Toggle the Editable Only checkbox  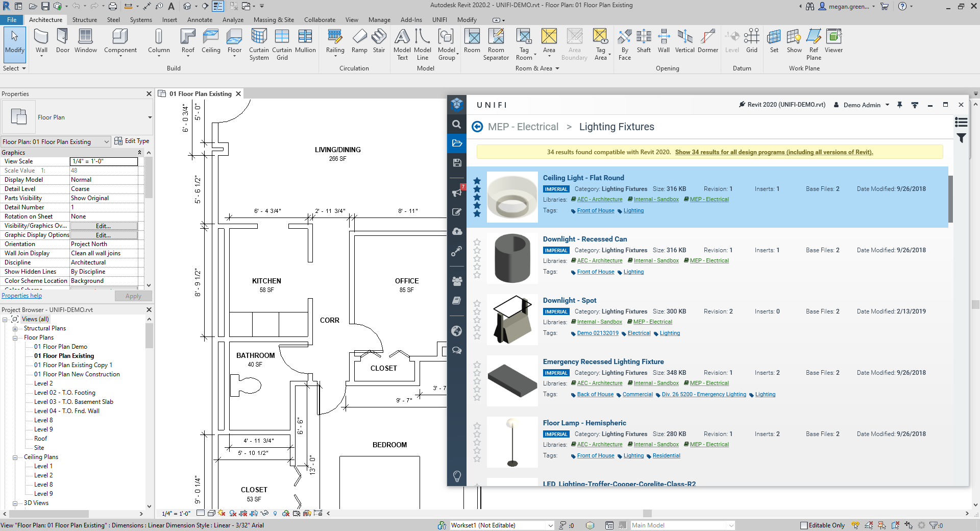tap(804, 525)
